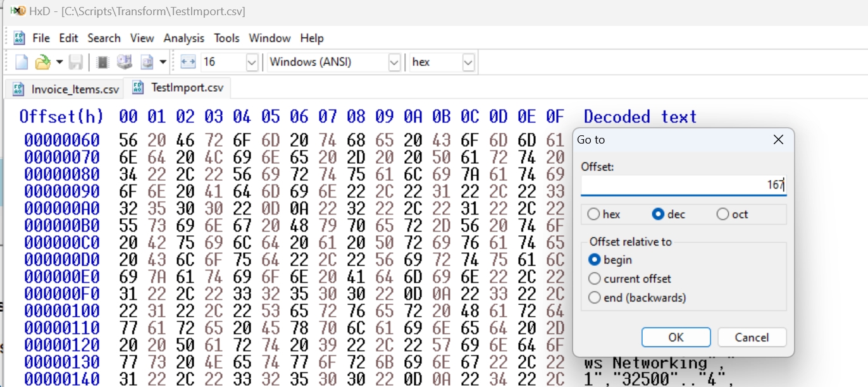This screenshot has width=868, height=387.
Task: Open the hex offset base dropdown
Action: pyautogui.click(x=468, y=62)
